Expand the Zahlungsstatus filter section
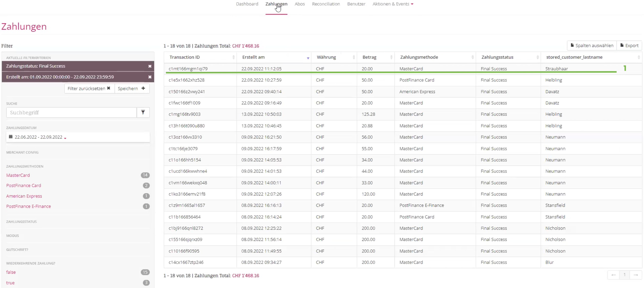644x288 pixels. 22,222
